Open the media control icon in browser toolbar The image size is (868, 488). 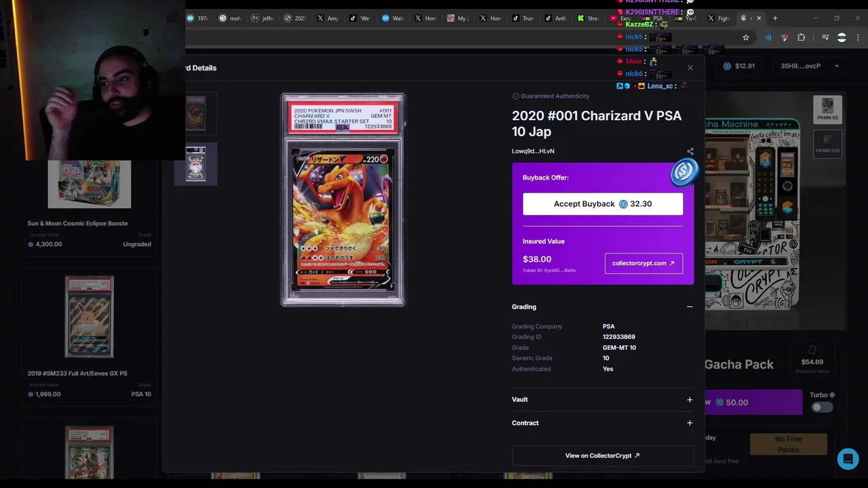click(x=825, y=37)
